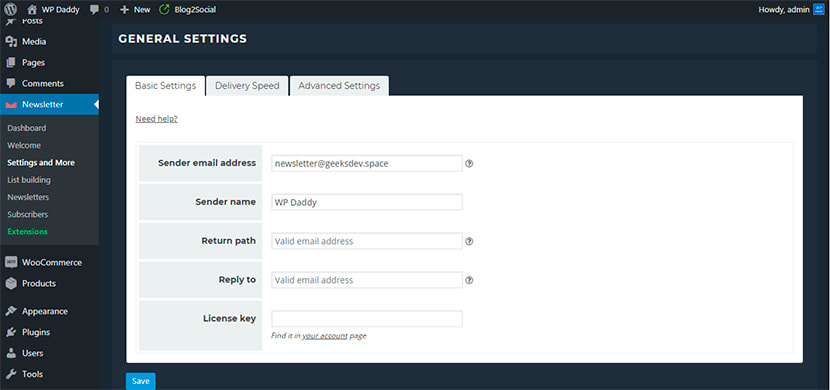Open help icon beside Sender email address
830x390 pixels.
coord(469,164)
